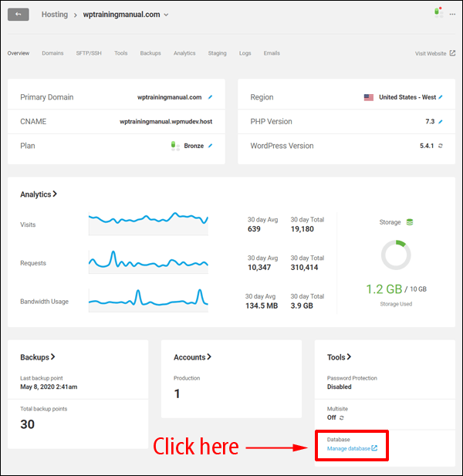Open the Logs tab
Image resolution: width=463 pixels, height=476 pixels.
pyautogui.click(x=245, y=53)
